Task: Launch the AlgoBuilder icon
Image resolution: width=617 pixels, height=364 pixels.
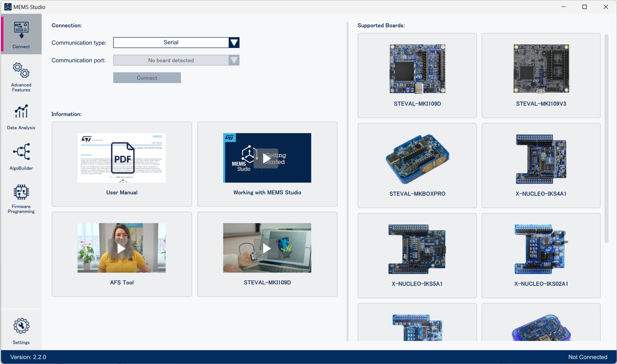Action: 21,152
